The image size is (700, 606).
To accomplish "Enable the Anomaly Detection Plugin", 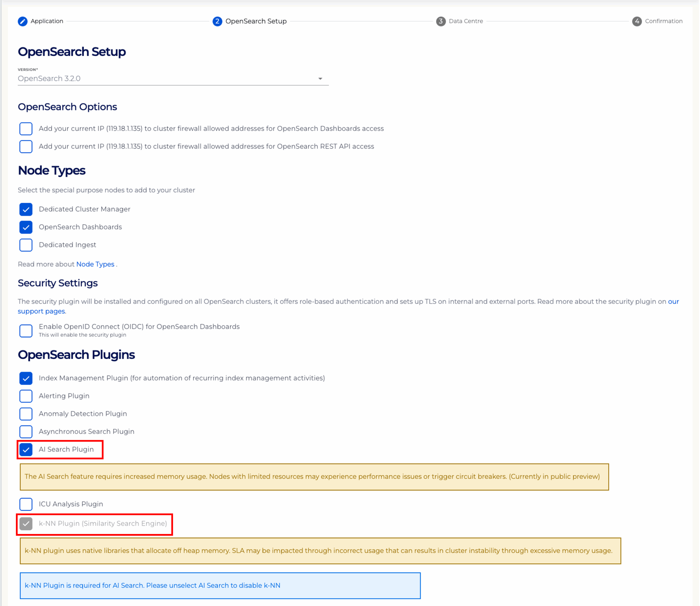I will point(26,414).
